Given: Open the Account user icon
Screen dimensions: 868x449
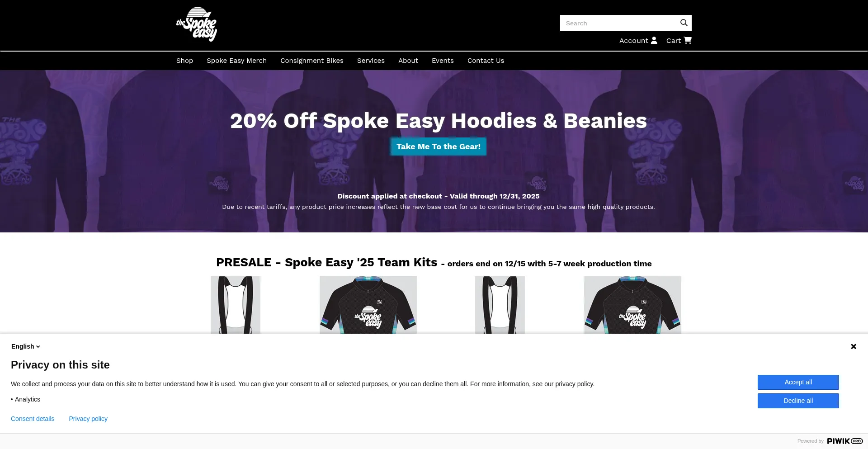Looking at the screenshot, I should tap(654, 40).
